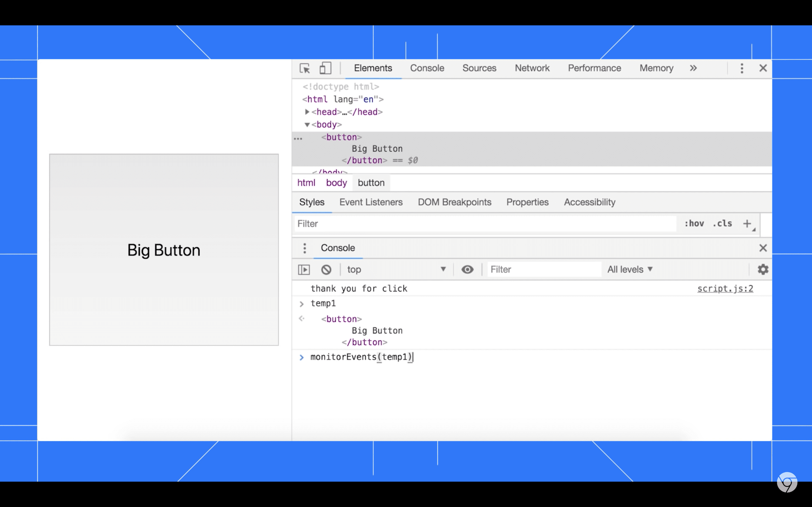Expand the head element tree item
This screenshot has width=812, height=507.
(x=306, y=112)
